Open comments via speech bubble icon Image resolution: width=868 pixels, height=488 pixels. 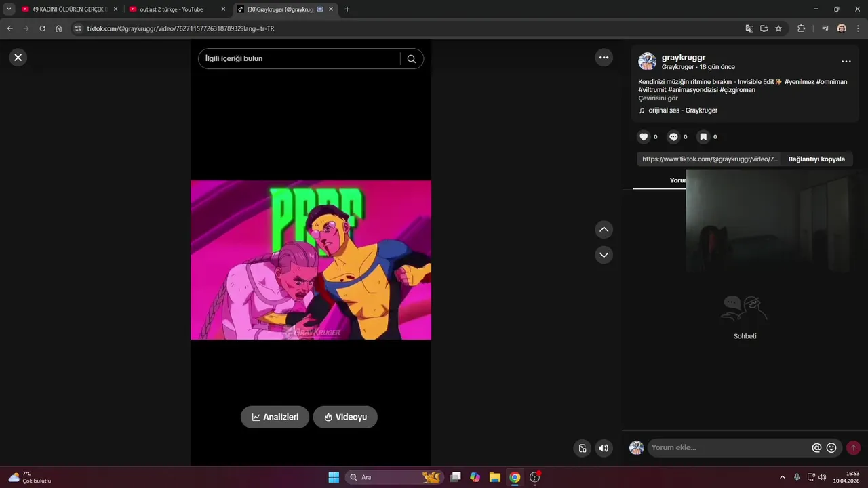673,137
